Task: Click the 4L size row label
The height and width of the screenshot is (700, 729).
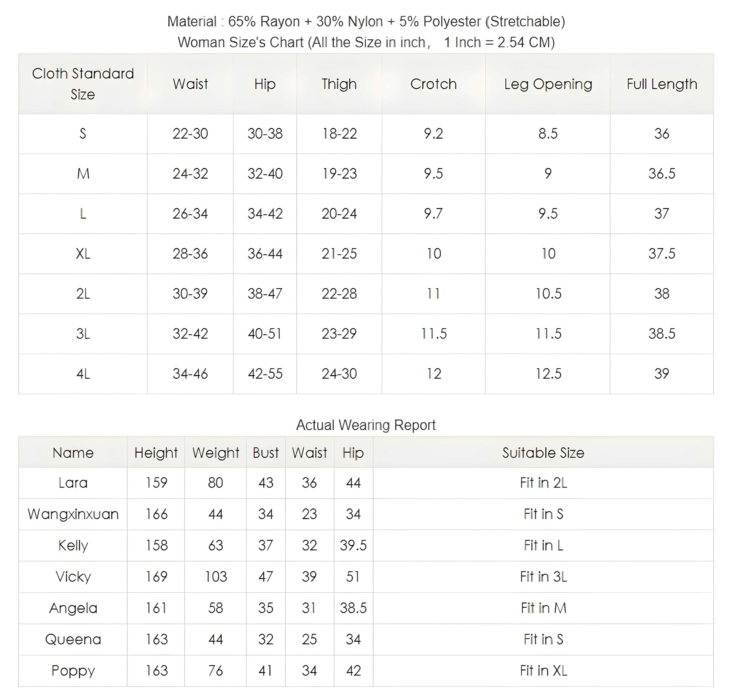Action: tap(83, 374)
